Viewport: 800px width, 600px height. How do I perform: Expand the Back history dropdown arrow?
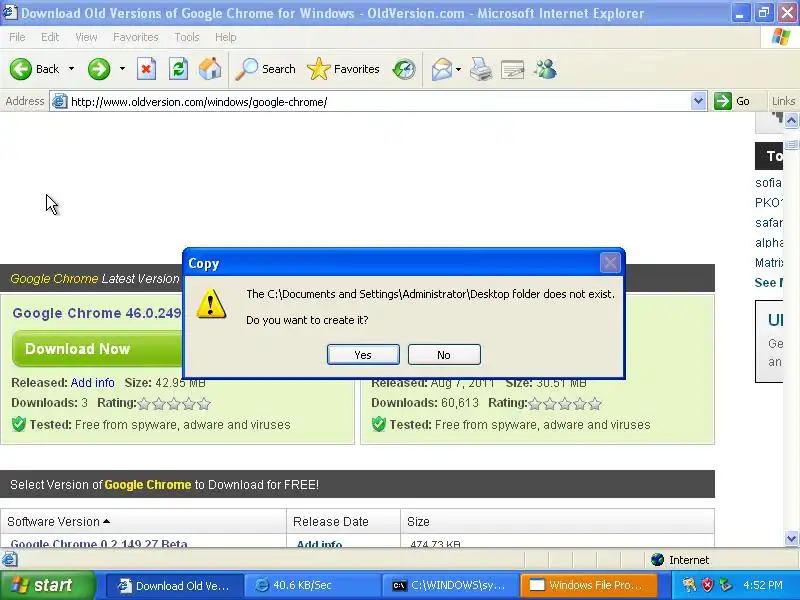[71, 69]
